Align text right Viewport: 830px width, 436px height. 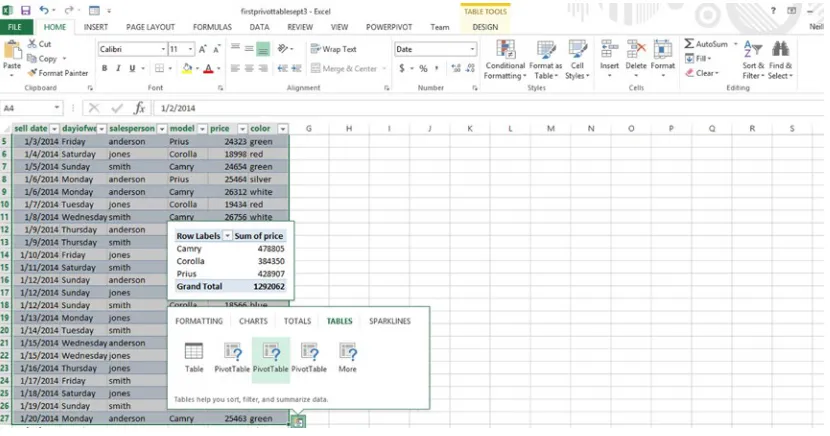(x=263, y=68)
